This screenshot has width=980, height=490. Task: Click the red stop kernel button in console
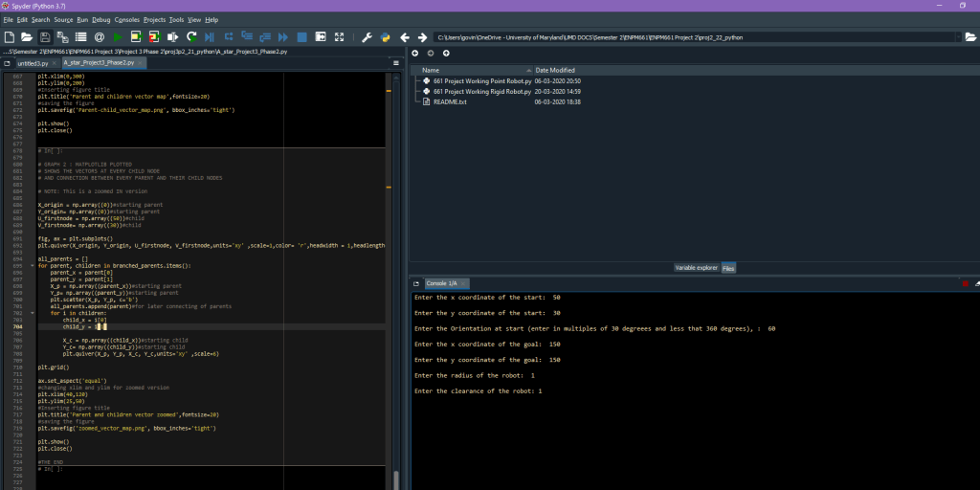[x=964, y=283]
